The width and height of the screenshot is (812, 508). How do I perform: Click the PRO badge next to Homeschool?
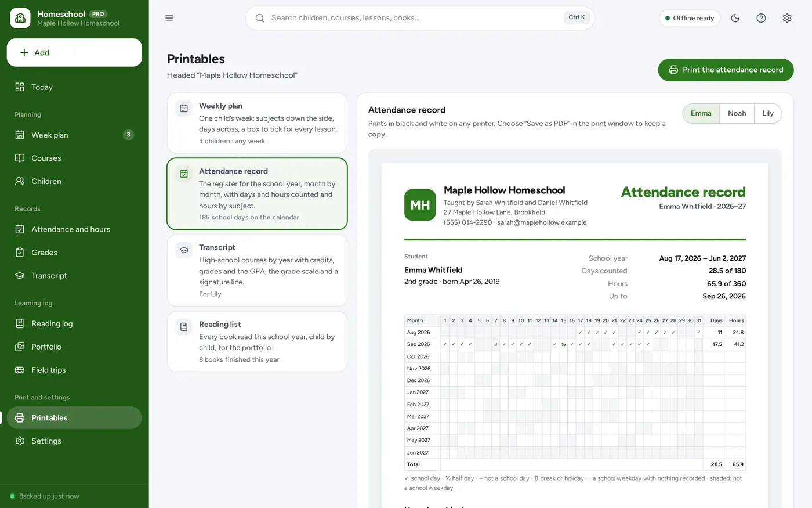[98, 14]
